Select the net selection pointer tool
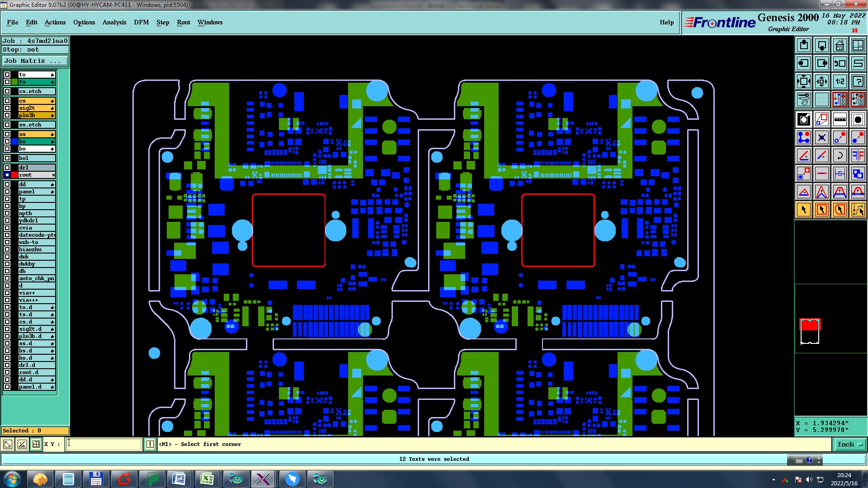Screen dimensions: 868x488 click(x=858, y=210)
